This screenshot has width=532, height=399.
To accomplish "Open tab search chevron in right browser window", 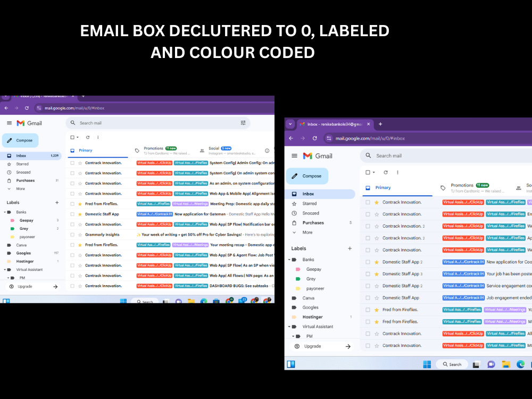I will click(290, 124).
